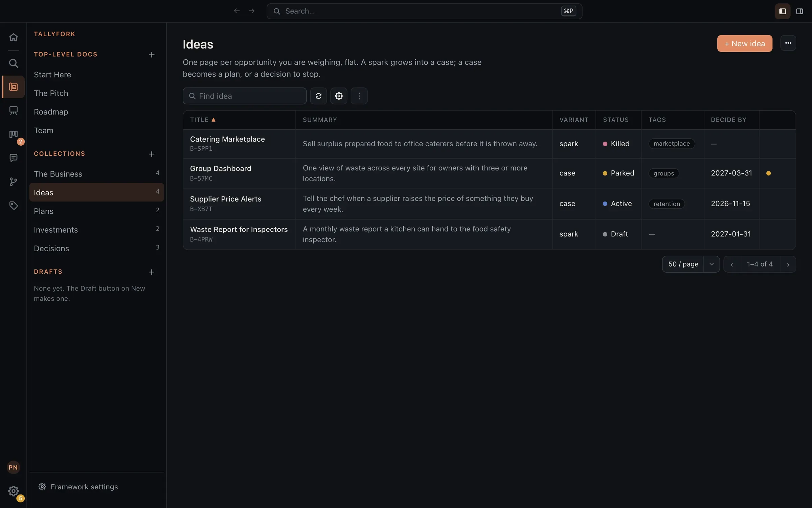Open Framework settings
Screen dimensions: 812x508
(x=78, y=487)
